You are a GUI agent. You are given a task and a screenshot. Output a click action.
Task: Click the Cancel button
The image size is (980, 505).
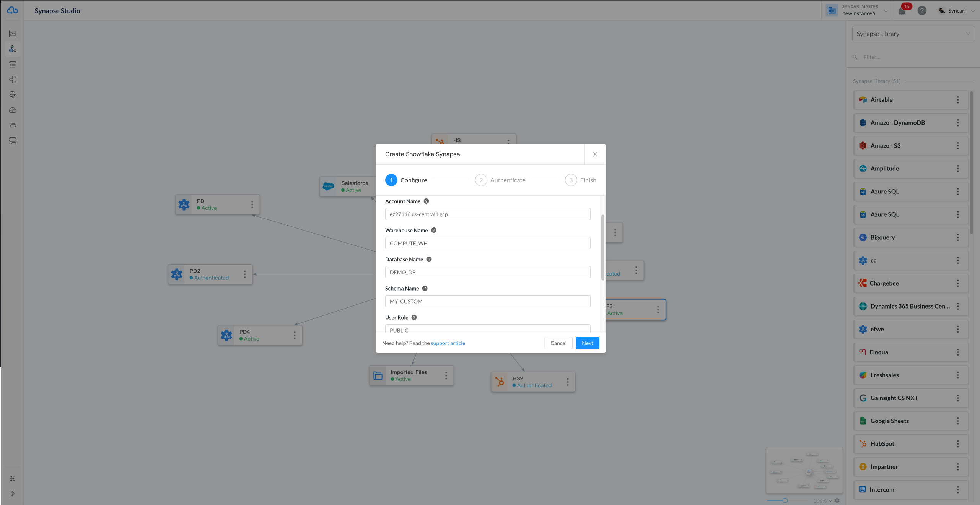tap(558, 343)
